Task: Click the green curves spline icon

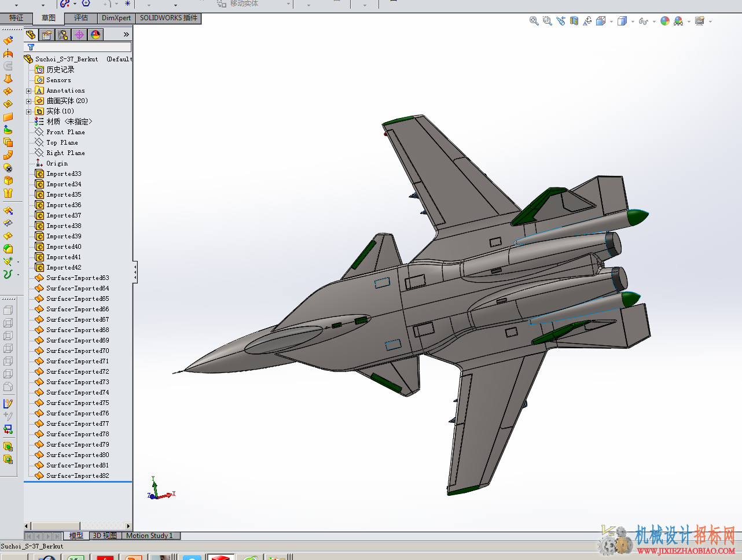Action: (8, 274)
